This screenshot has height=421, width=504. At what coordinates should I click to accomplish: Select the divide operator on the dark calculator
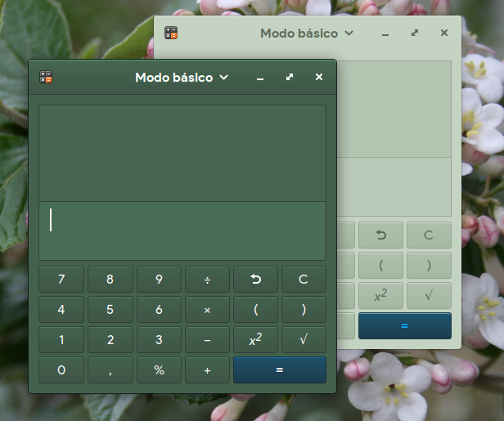tap(207, 279)
